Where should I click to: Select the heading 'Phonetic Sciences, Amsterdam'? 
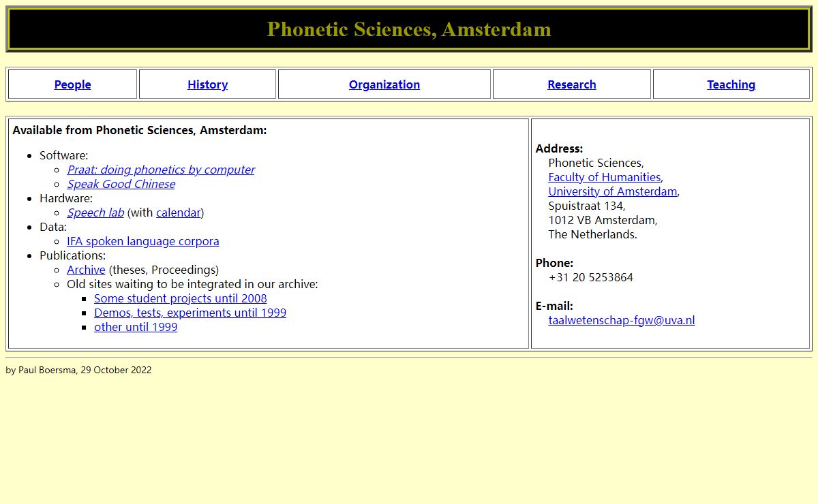coord(409,29)
